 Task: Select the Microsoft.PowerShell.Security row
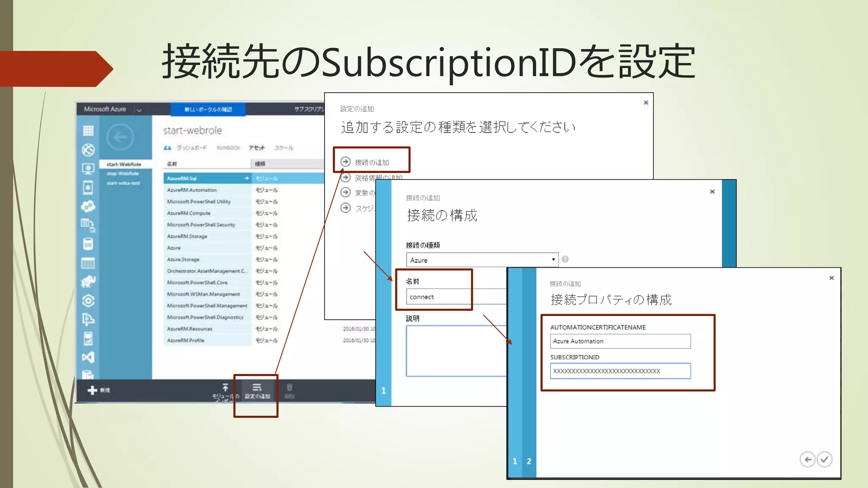click(x=244, y=225)
